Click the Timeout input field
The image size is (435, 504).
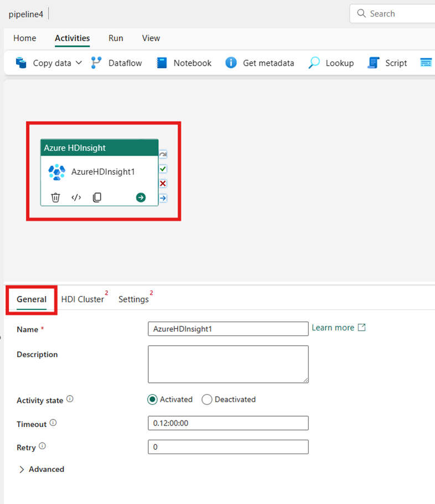[228, 423]
